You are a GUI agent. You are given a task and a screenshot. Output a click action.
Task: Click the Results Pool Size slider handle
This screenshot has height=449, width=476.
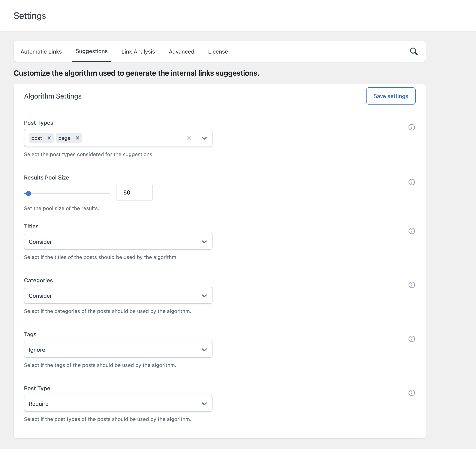coord(28,193)
